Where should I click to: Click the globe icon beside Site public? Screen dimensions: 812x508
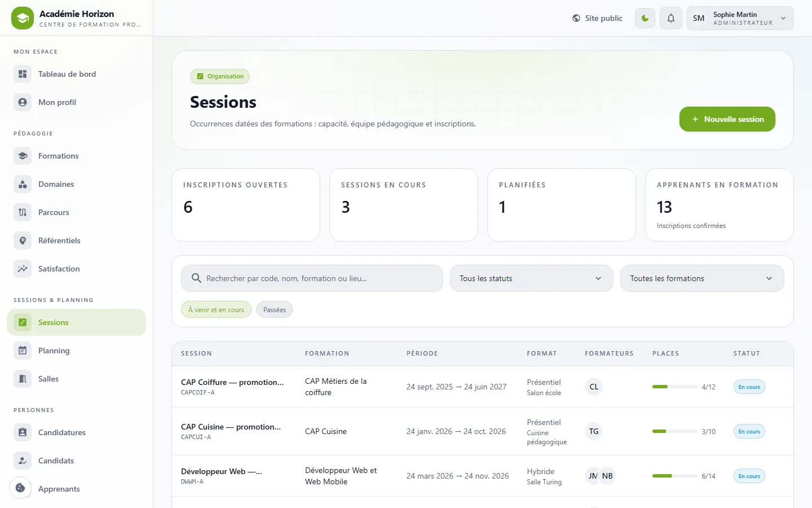[576, 18]
